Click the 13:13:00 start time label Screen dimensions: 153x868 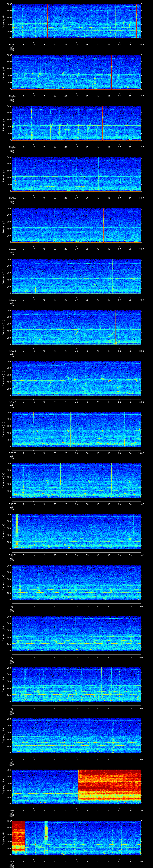[x=12, y=657]
